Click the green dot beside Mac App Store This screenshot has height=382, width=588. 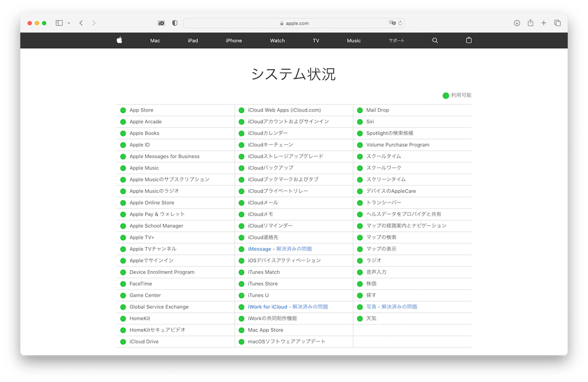241,330
